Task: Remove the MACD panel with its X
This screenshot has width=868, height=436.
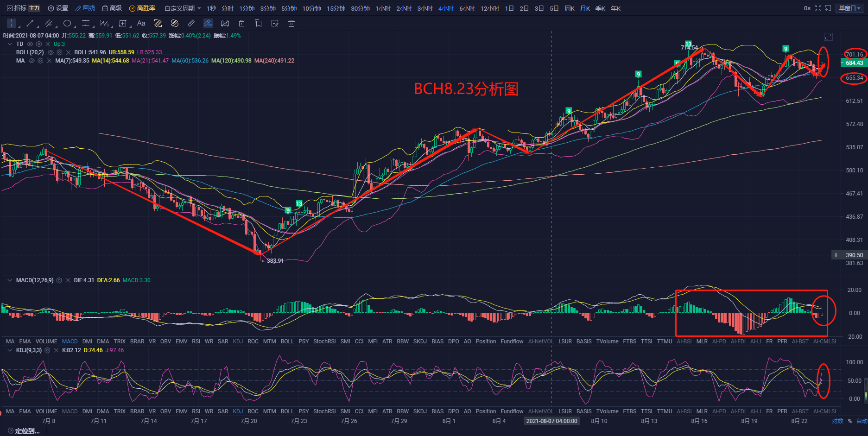Action: [68, 280]
